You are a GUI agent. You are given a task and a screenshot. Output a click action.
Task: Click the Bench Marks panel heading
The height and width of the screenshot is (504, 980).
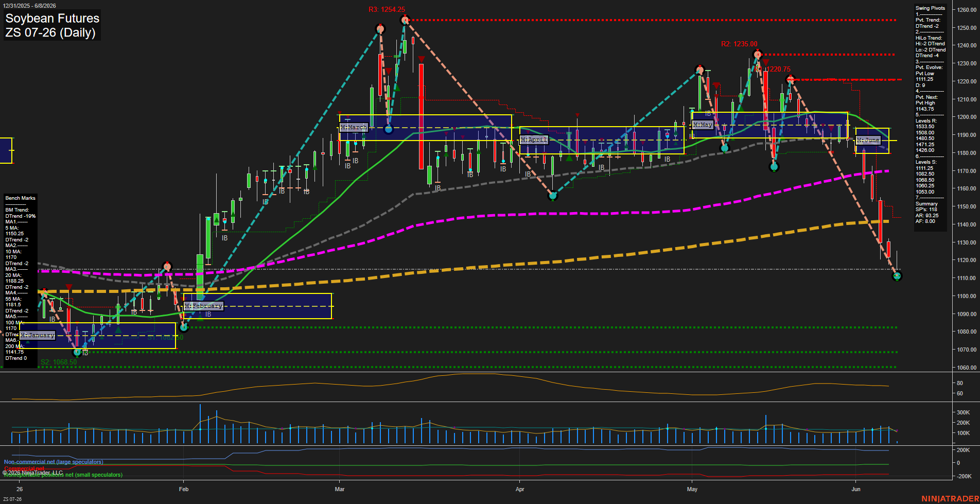(20, 198)
